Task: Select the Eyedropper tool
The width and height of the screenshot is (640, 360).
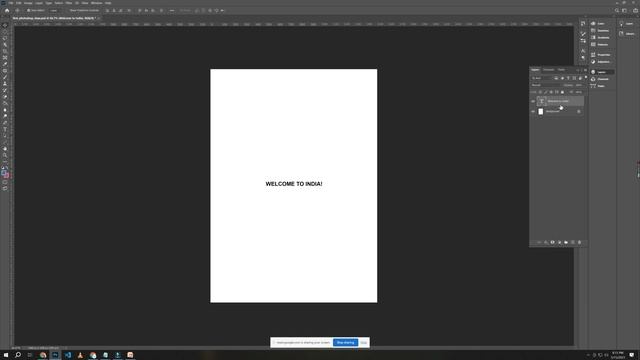Action: point(5,64)
